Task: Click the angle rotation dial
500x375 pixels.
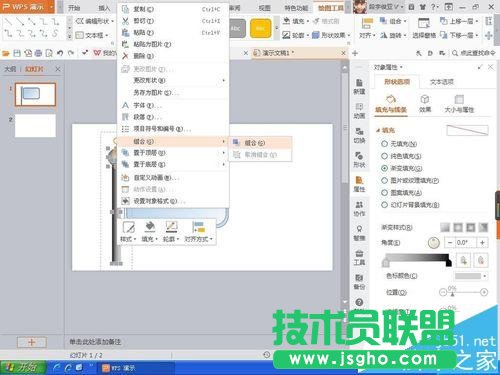Action: tap(433, 243)
